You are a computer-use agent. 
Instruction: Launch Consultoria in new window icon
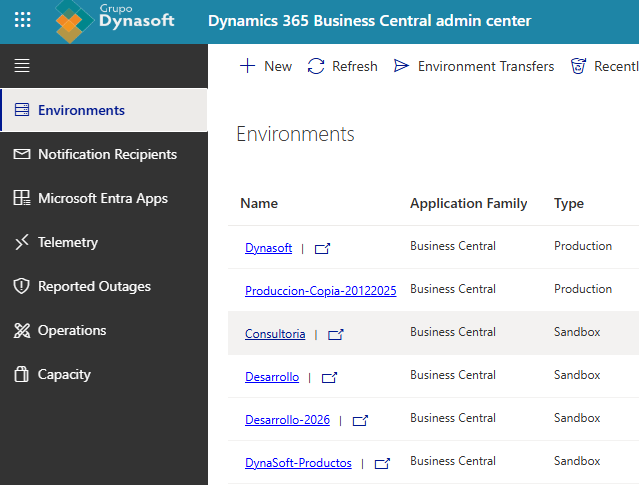click(x=336, y=335)
